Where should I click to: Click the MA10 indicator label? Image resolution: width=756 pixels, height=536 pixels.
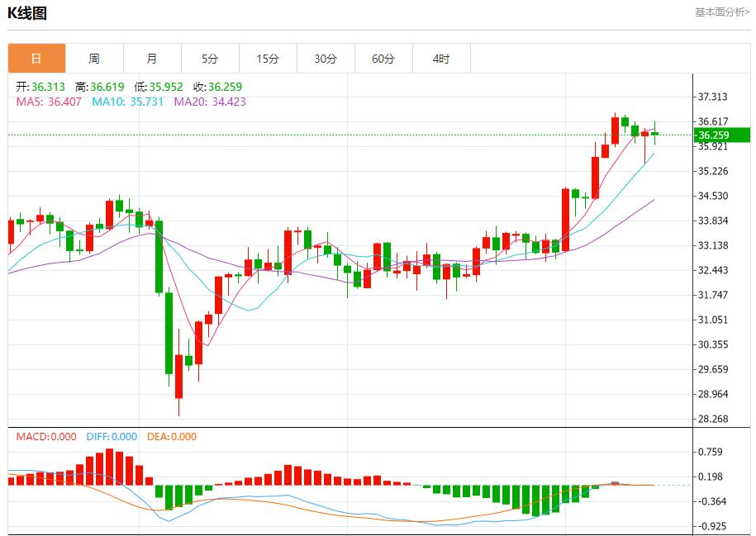(x=127, y=102)
